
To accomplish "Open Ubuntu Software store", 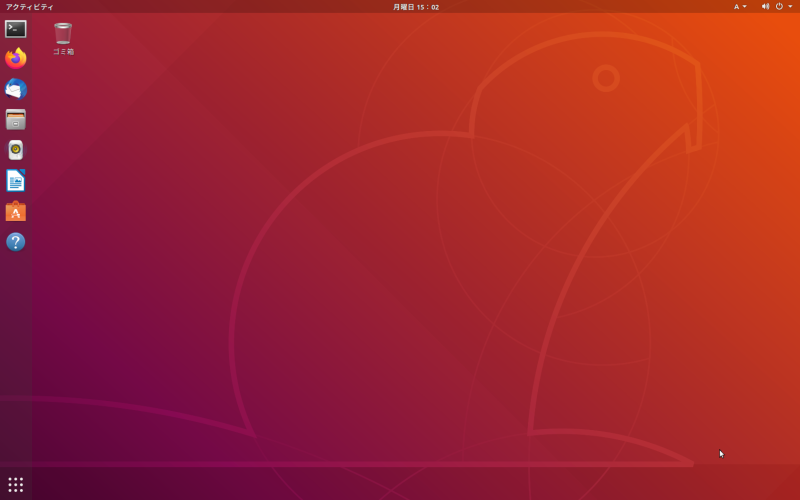I will [x=15, y=211].
